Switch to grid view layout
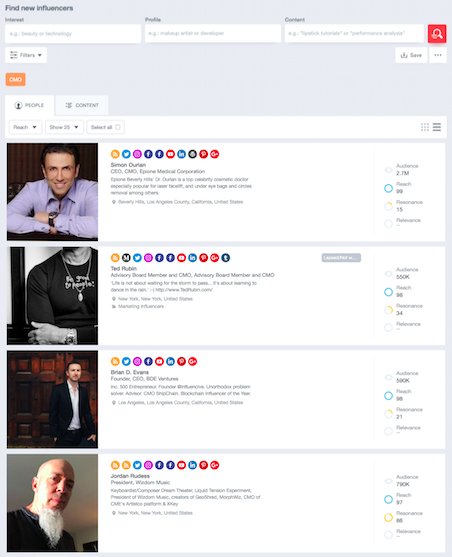 425,127
